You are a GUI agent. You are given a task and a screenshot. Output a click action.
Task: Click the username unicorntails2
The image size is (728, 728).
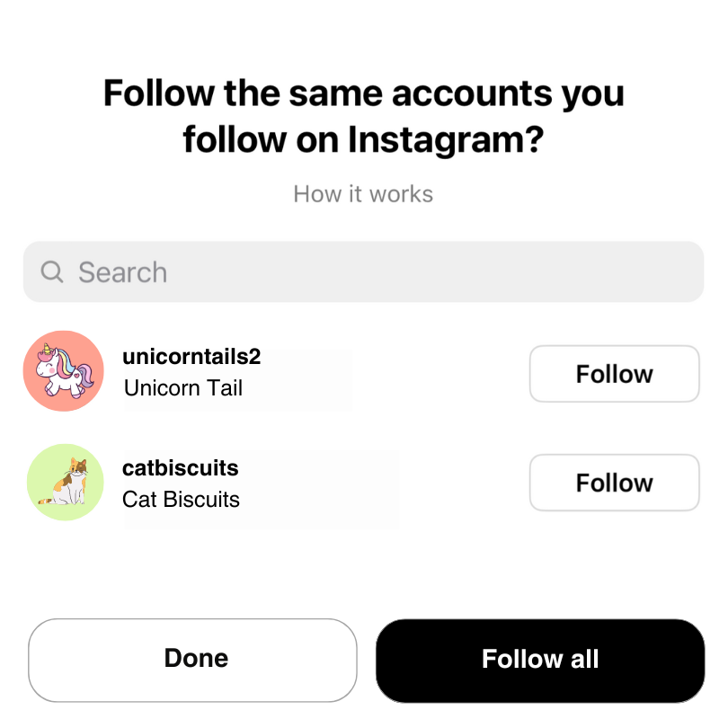[191, 356]
